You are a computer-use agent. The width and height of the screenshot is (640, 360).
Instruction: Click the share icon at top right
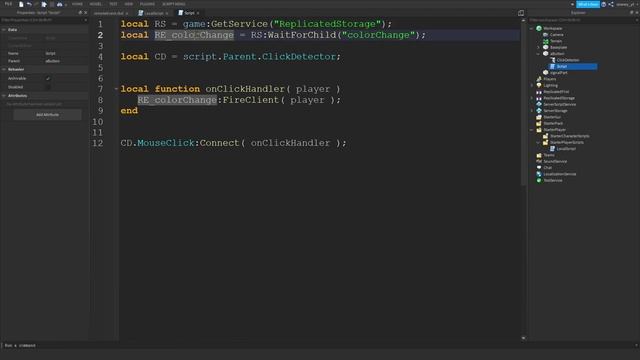(611, 4)
